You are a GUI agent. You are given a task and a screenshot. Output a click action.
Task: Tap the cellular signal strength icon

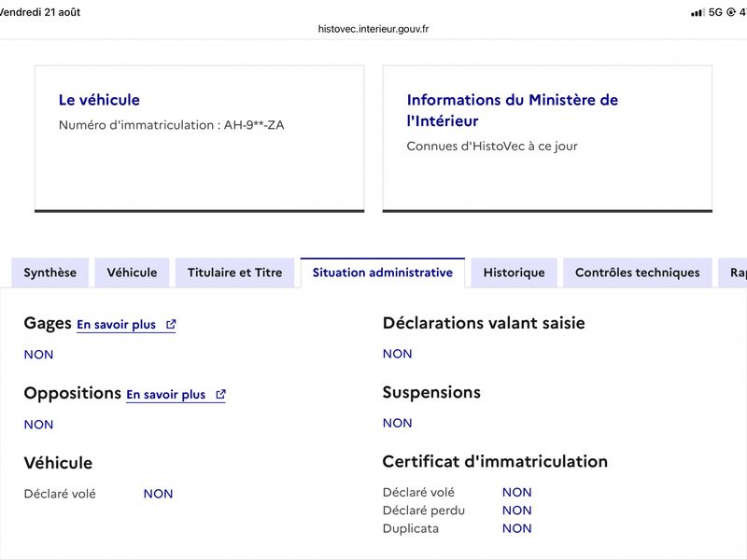point(698,12)
